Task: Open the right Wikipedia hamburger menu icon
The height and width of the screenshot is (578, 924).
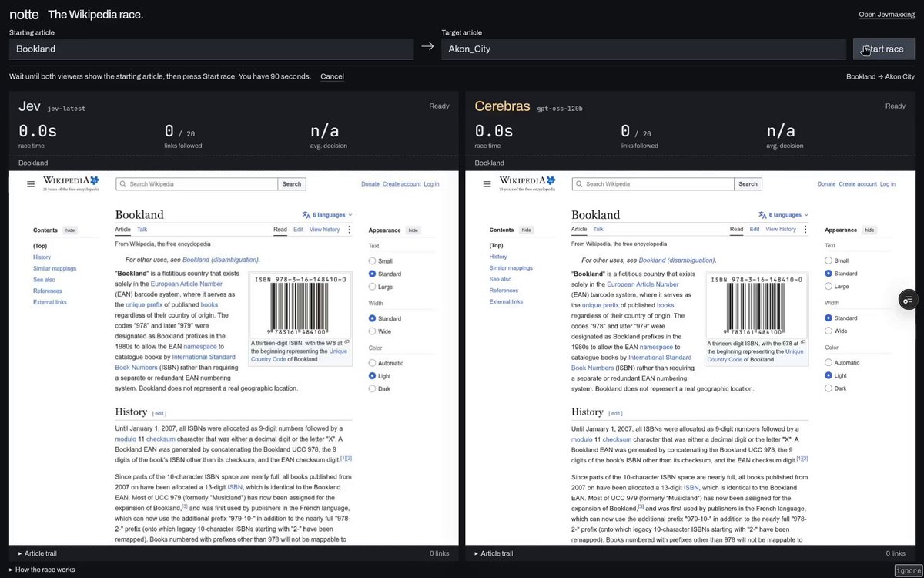Action: pyautogui.click(x=487, y=184)
